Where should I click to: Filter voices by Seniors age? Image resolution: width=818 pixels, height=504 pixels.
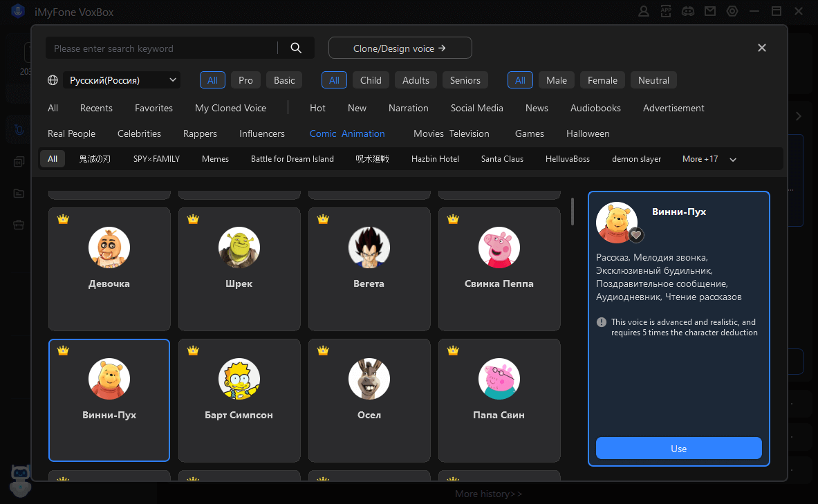pos(465,80)
